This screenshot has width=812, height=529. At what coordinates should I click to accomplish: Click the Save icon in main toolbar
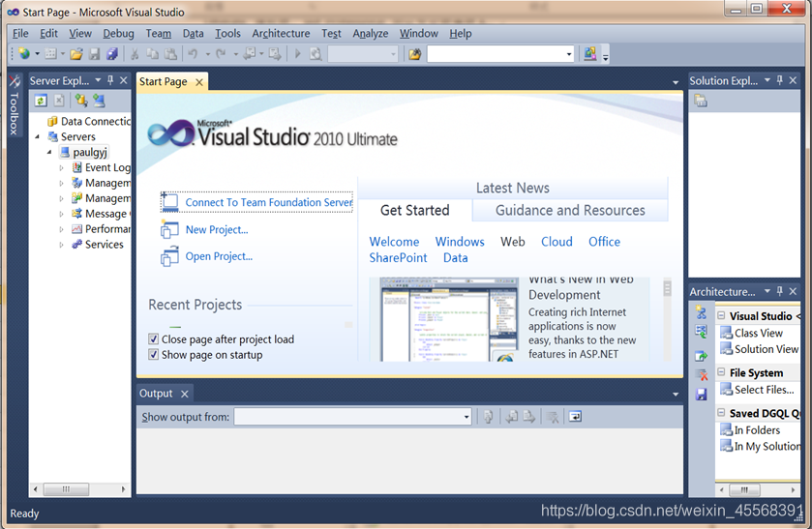pyautogui.click(x=94, y=54)
